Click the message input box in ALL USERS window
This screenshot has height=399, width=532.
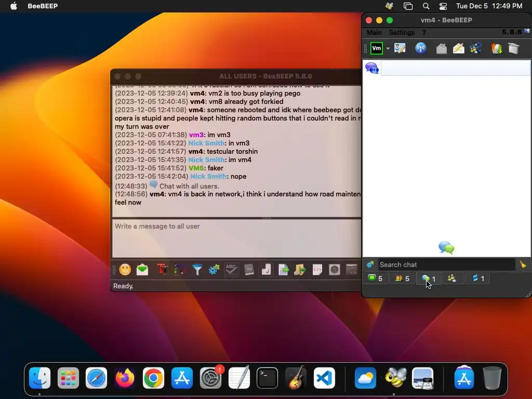(x=236, y=238)
